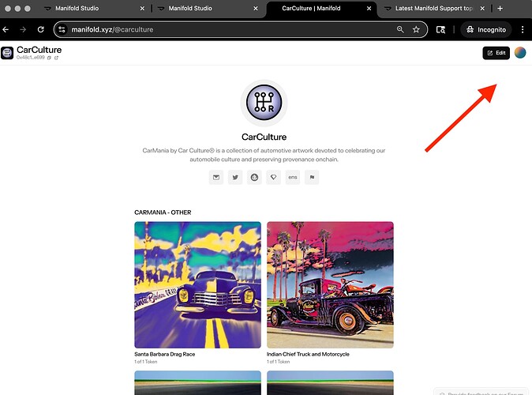Click the CARMANIA - OTHER section heading
This screenshot has width=532, height=395.
click(x=163, y=213)
